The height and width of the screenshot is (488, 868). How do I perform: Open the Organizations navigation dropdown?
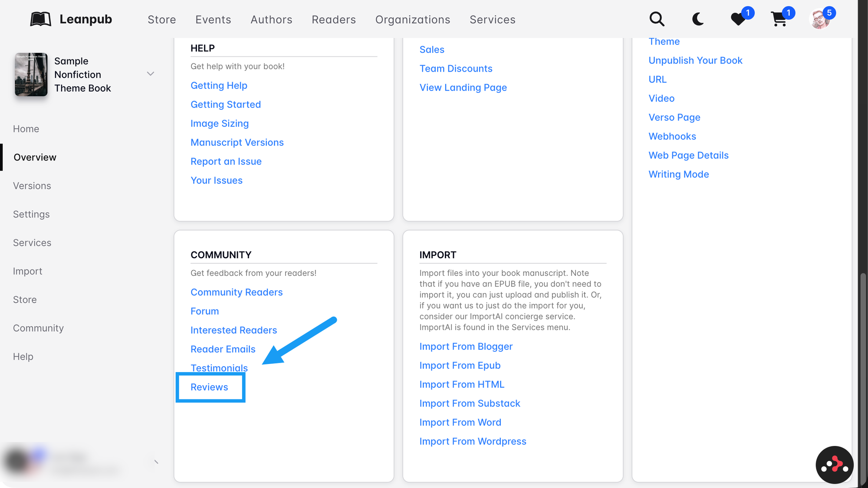pos(412,20)
